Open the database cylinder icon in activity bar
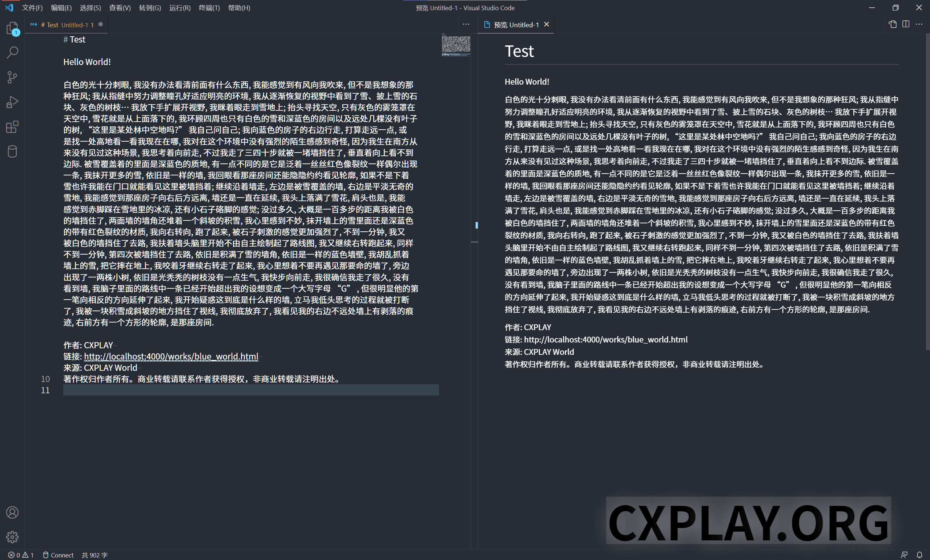Viewport: 930px width, 560px height. (x=12, y=151)
